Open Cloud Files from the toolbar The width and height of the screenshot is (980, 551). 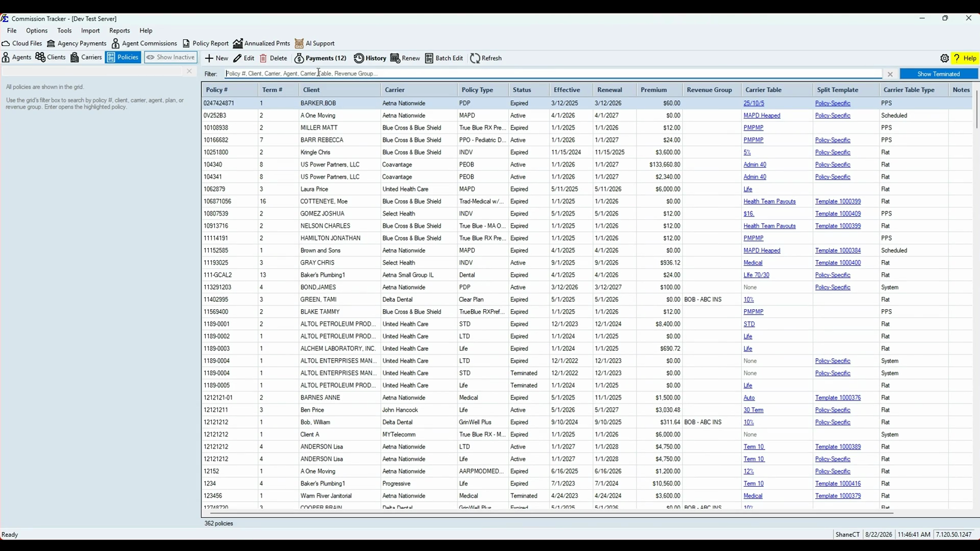click(22, 43)
